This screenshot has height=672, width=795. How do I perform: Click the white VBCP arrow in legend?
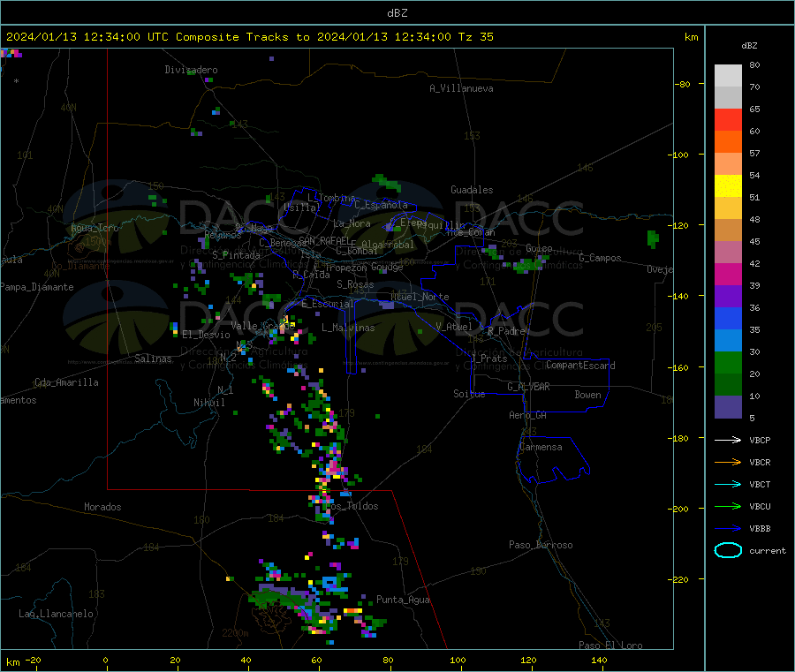click(x=728, y=440)
